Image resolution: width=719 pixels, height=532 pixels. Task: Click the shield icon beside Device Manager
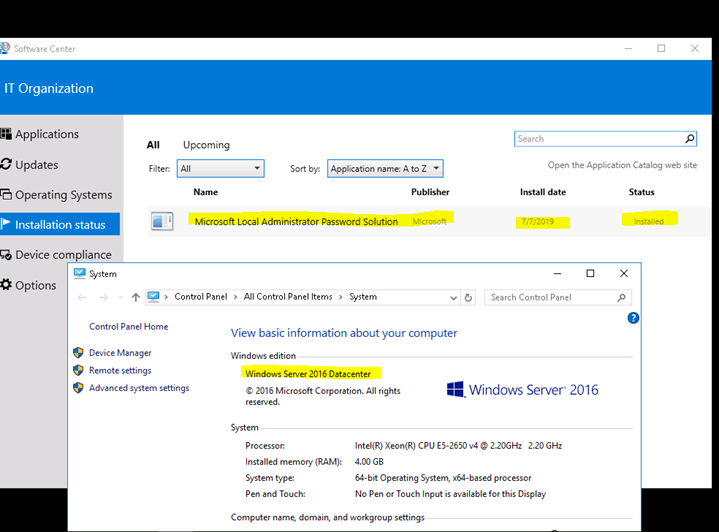78,352
